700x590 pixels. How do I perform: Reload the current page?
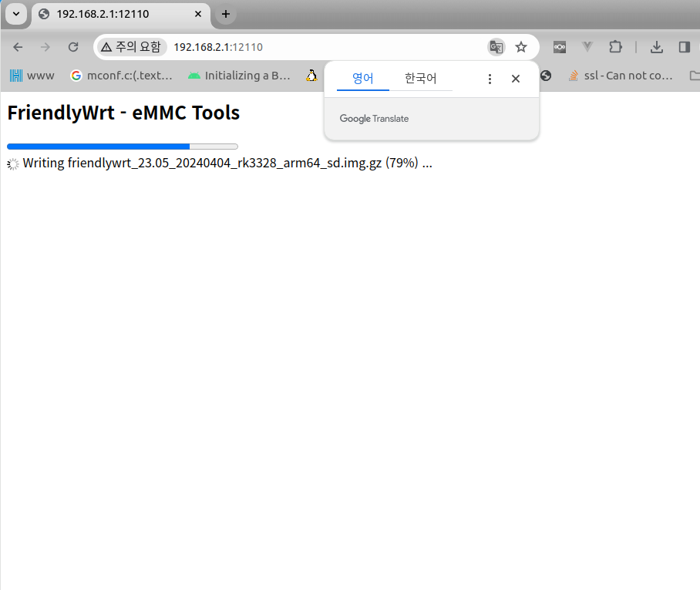coord(73,47)
